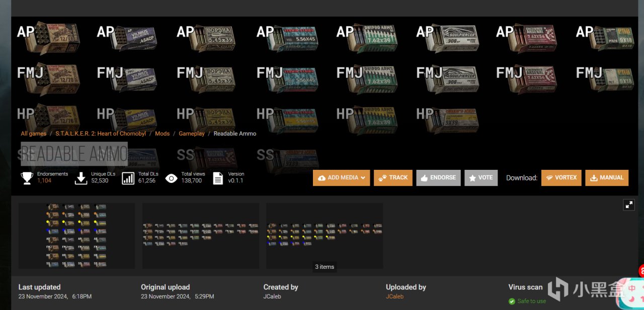Image resolution: width=644 pixels, height=310 pixels.
Task: Click the v0.1.1 version number
Action: pos(235,180)
